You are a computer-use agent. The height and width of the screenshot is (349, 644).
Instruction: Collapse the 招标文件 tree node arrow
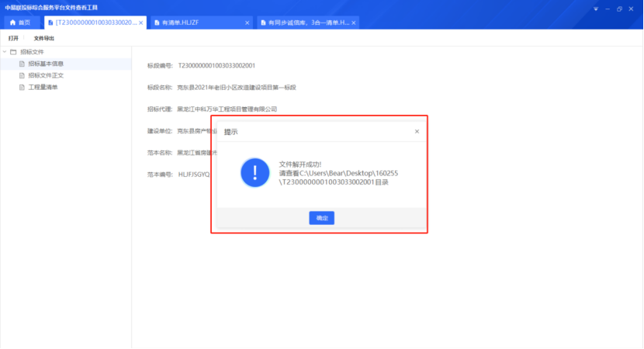pyautogui.click(x=5, y=52)
